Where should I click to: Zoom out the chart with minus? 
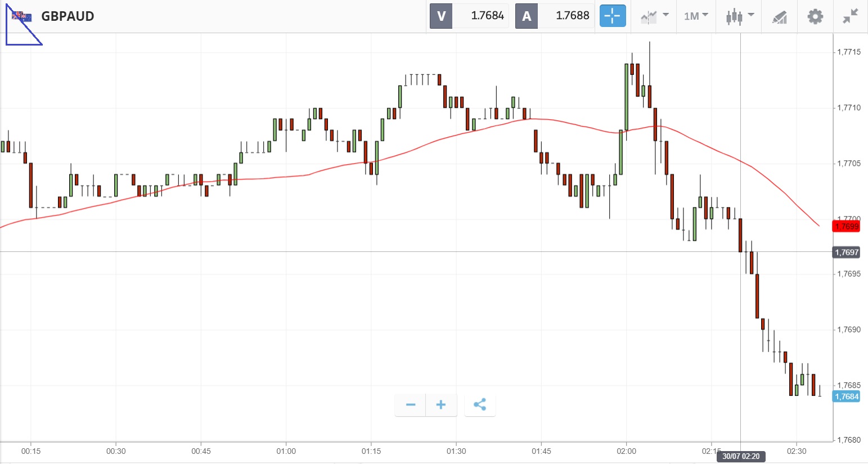[411, 405]
